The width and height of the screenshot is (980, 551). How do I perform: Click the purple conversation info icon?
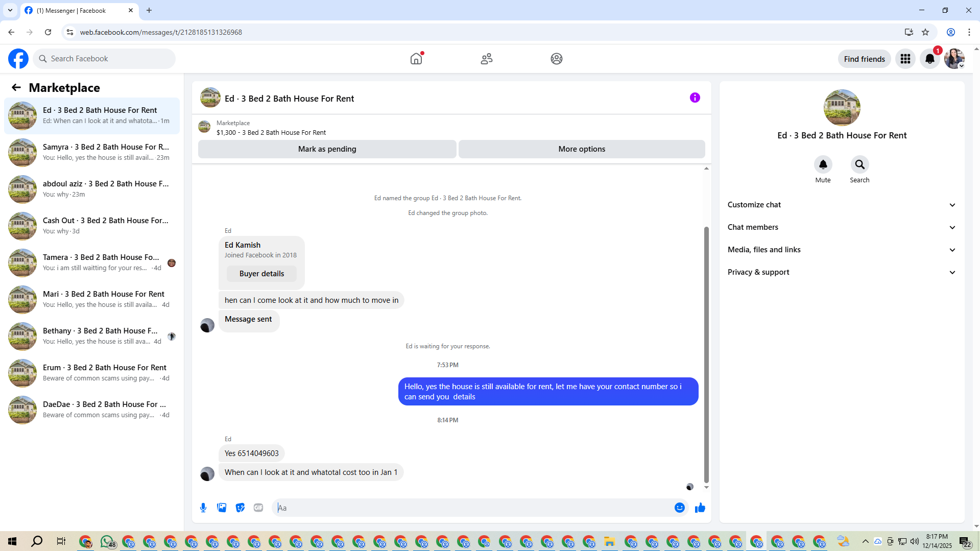pos(695,98)
